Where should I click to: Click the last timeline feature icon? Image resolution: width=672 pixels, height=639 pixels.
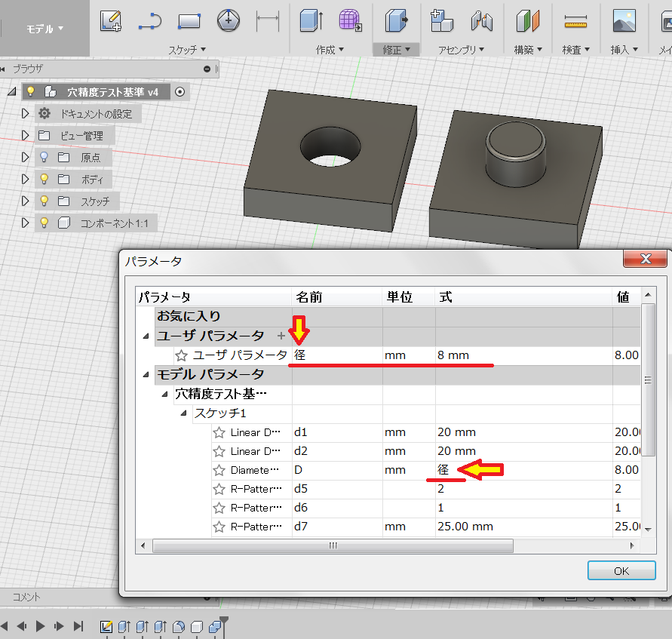(215, 627)
